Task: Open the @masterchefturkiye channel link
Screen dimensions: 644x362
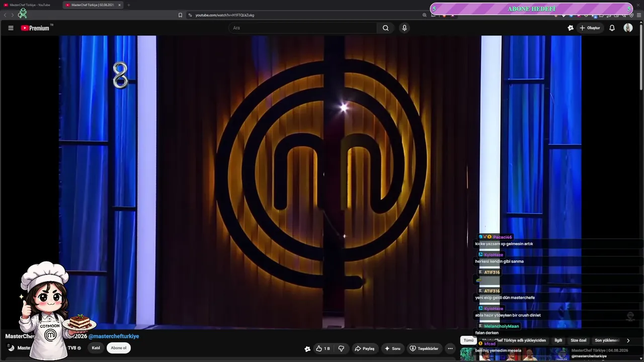Action: pos(114,336)
